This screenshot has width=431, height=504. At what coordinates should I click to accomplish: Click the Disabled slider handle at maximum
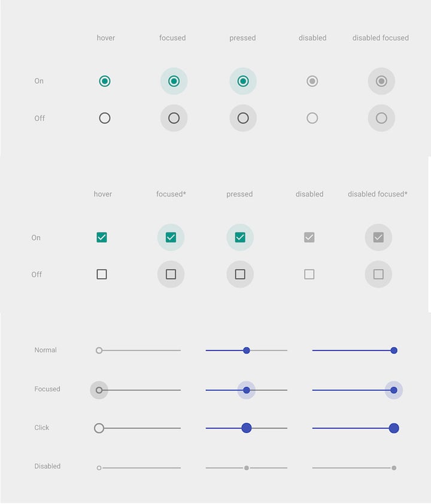pos(394,467)
